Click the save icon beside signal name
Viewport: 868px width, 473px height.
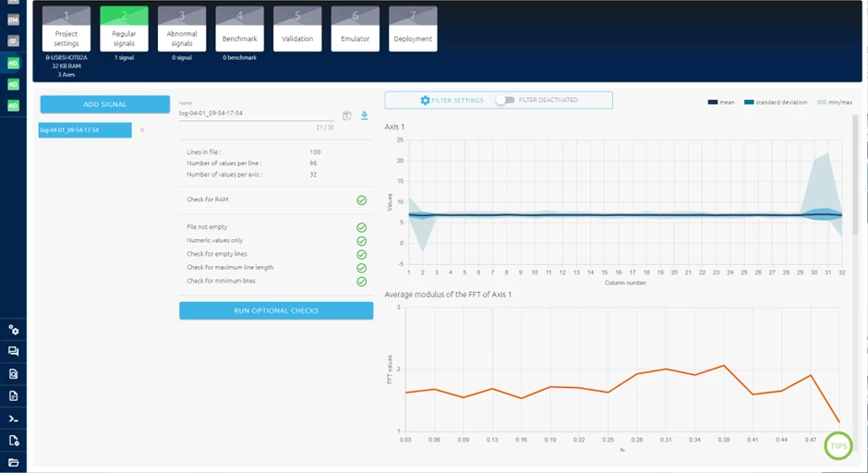pos(347,115)
